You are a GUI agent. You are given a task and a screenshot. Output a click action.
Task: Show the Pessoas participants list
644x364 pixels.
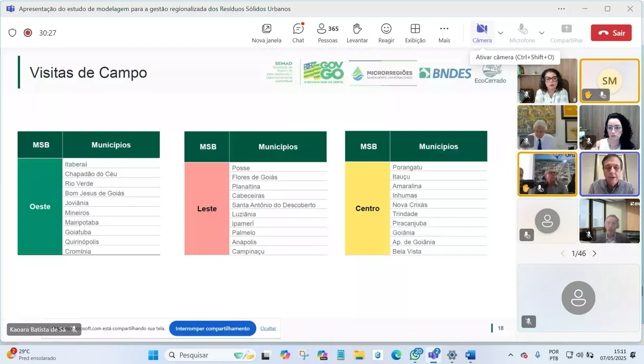click(x=328, y=33)
